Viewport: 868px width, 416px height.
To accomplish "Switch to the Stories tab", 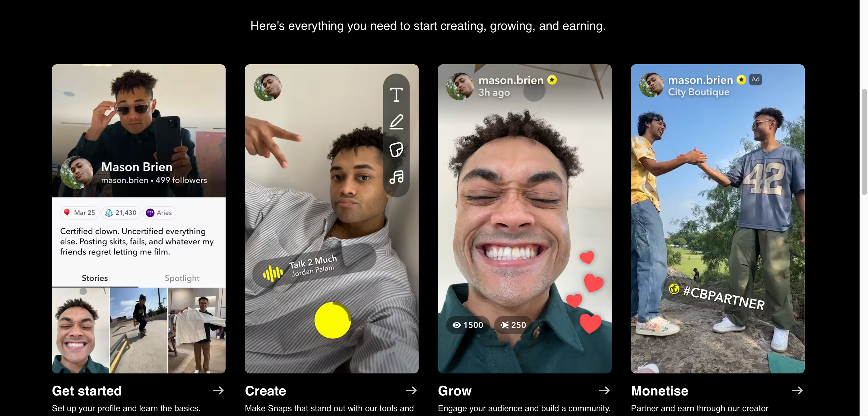I will (95, 278).
